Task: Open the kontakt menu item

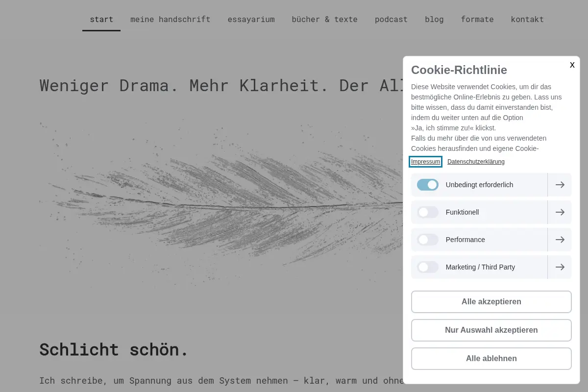Action: tap(527, 20)
